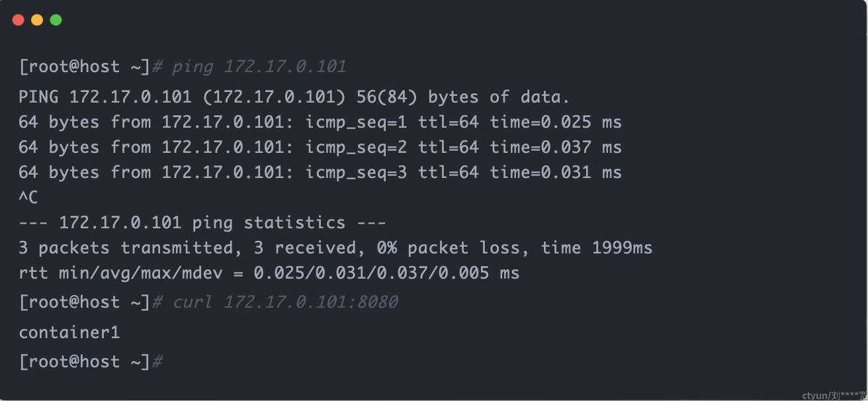Viewport: 868px width, 401px height.
Task: Click the icmp_seq=2 ping reply line
Action: [x=320, y=148]
